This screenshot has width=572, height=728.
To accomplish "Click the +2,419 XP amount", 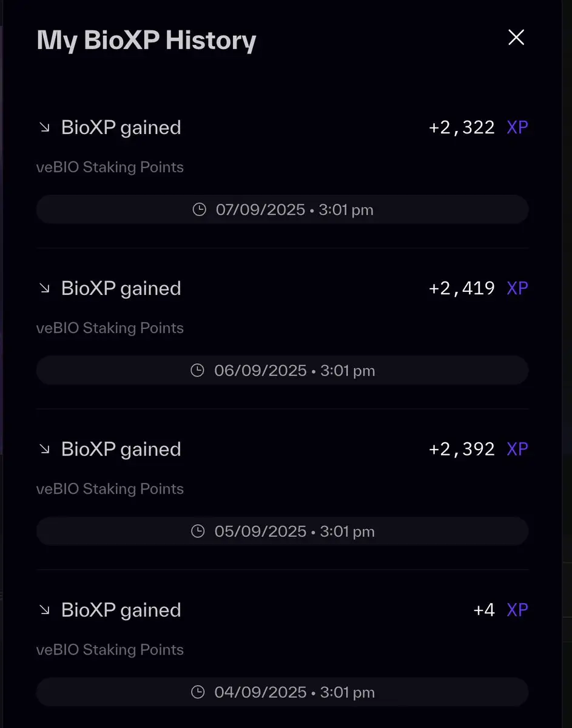I will pyautogui.click(x=478, y=288).
